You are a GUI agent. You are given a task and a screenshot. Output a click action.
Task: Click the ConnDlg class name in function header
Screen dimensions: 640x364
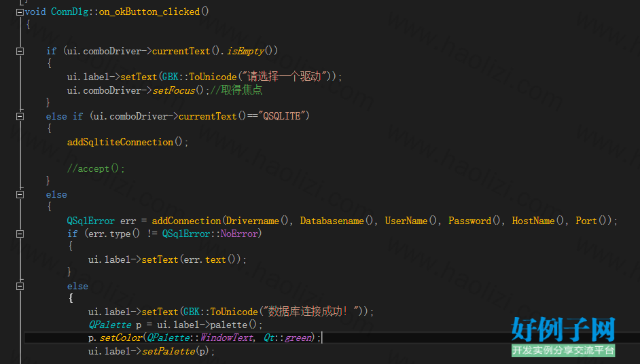click(x=69, y=12)
